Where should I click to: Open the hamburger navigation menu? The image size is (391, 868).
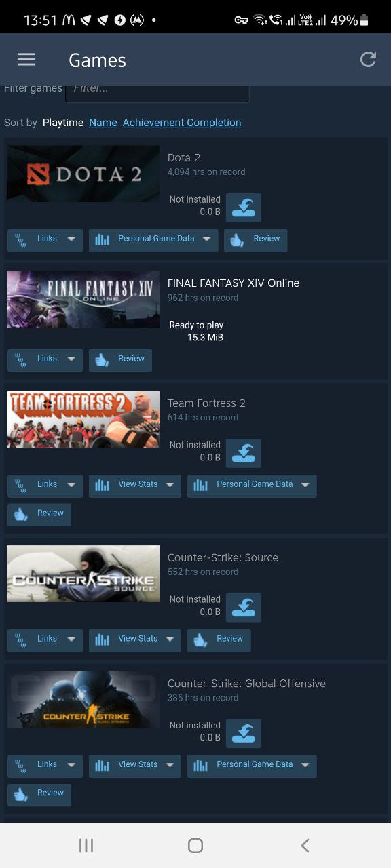pyautogui.click(x=26, y=60)
